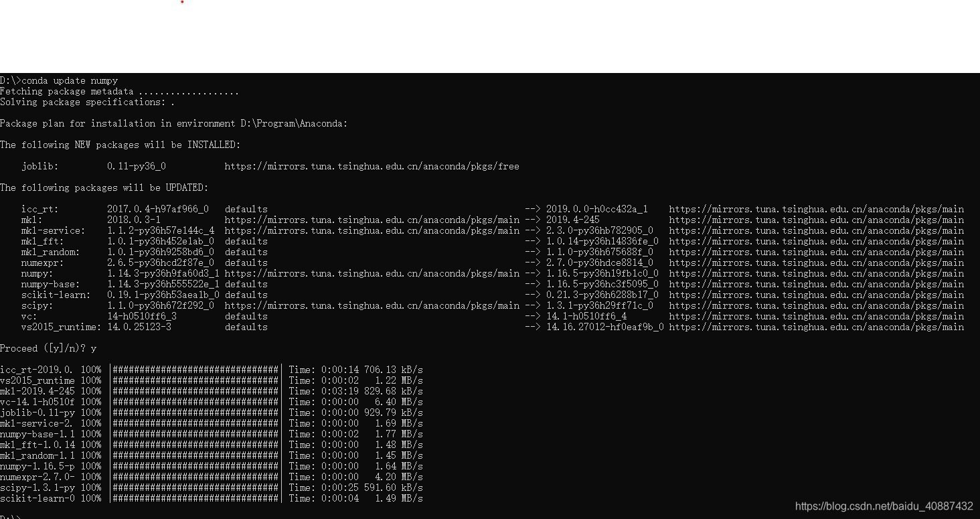Click the mkl_random-1.1 download row label
Screen dimensions: 980x519
tap(37, 455)
